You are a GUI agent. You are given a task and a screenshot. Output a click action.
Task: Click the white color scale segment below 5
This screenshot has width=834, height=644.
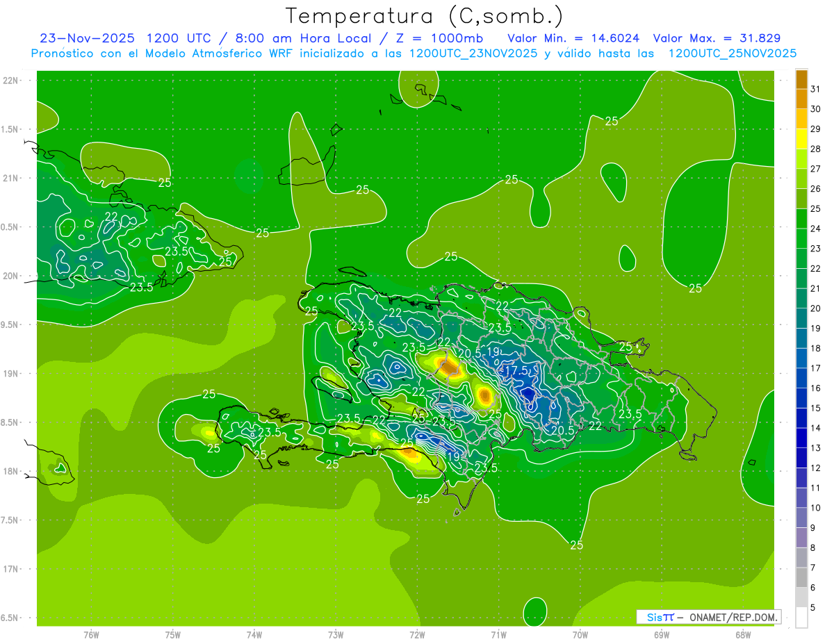click(x=801, y=618)
